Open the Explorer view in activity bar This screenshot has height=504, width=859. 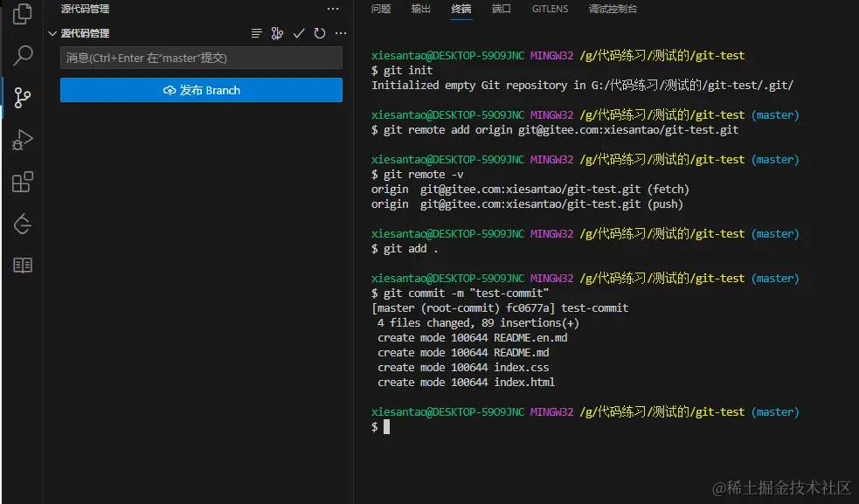(x=23, y=14)
